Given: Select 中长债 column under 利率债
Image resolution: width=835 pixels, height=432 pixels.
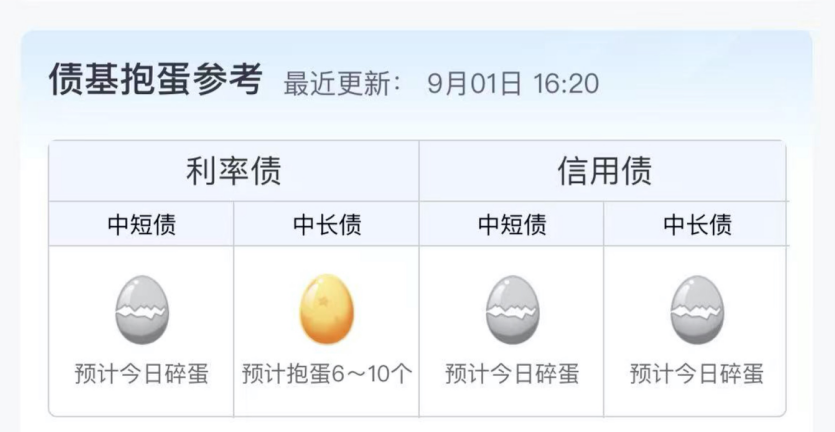Looking at the screenshot, I should click(x=326, y=224).
